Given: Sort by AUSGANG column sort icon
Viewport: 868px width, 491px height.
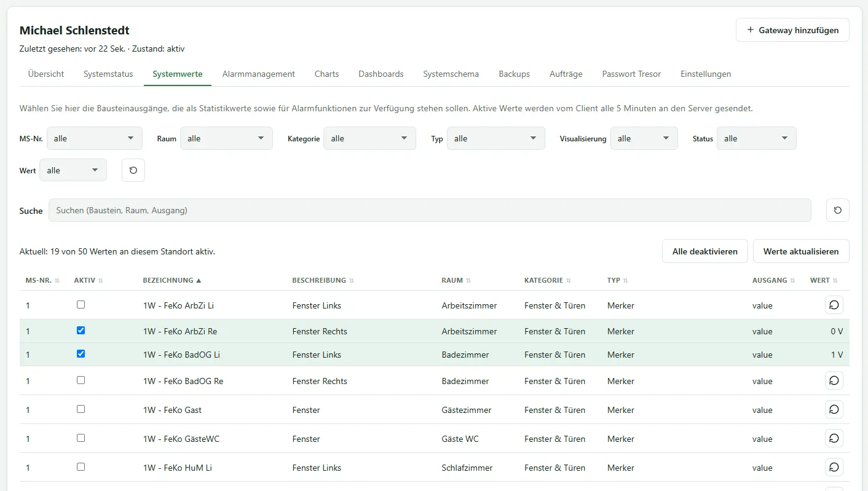Looking at the screenshot, I should pos(793,280).
